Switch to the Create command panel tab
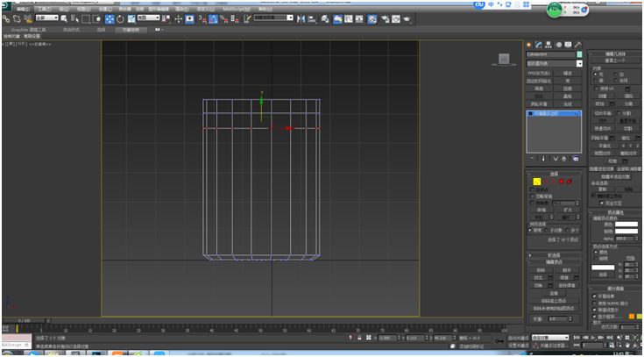644x357 pixels. [x=528, y=45]
